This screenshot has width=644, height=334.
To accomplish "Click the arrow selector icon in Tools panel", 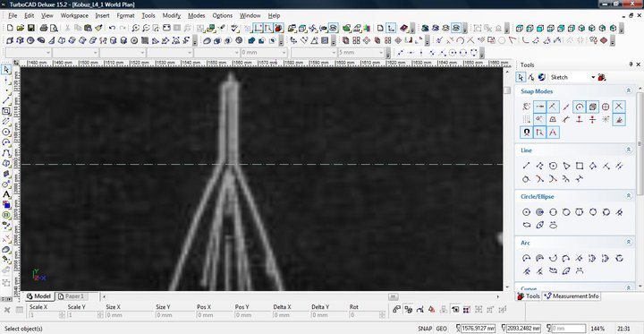I will click(x=521, y=77).
